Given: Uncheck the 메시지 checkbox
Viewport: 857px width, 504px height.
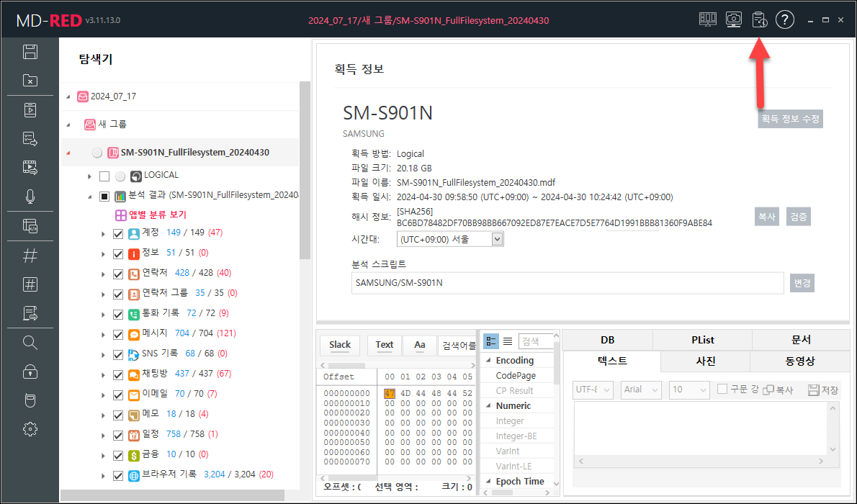Looking at the screenshot, I should [x=117, y=335].
